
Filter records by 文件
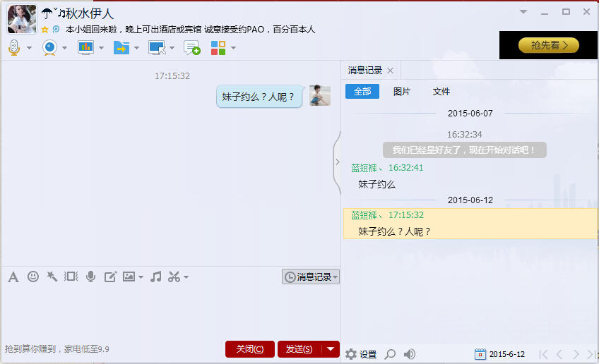click(x=441, y=92)
